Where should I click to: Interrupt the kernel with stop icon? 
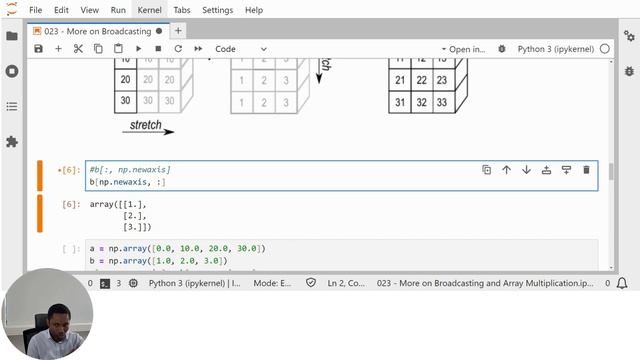(158, 49)
